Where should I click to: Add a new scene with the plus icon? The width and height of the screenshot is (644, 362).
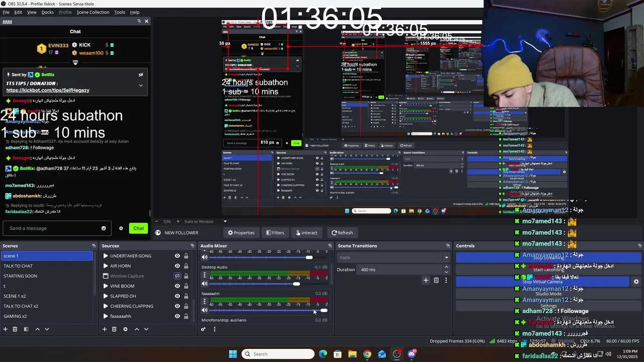5,329
